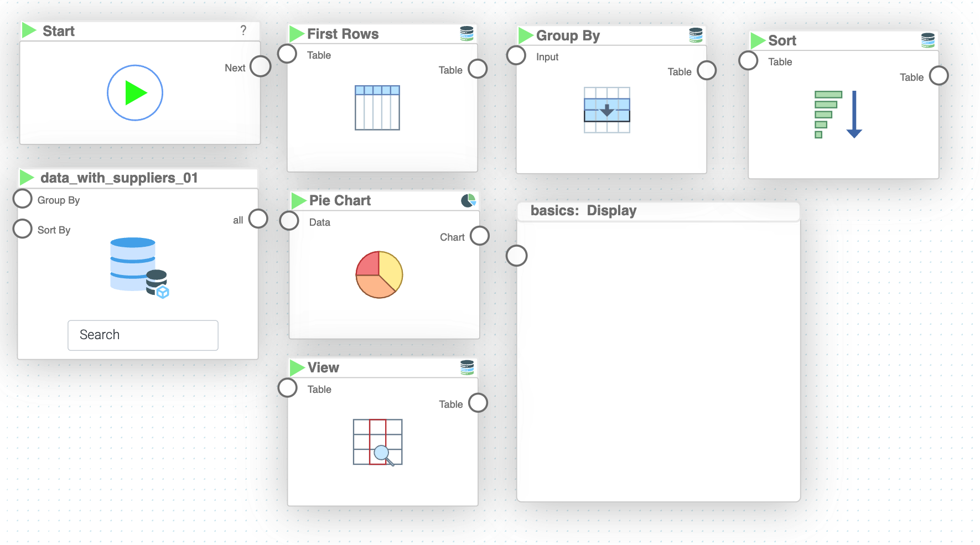Select the Pie Chart's Chart output port
The width and height of the screenshot is (980, 545).
(480, 236)
